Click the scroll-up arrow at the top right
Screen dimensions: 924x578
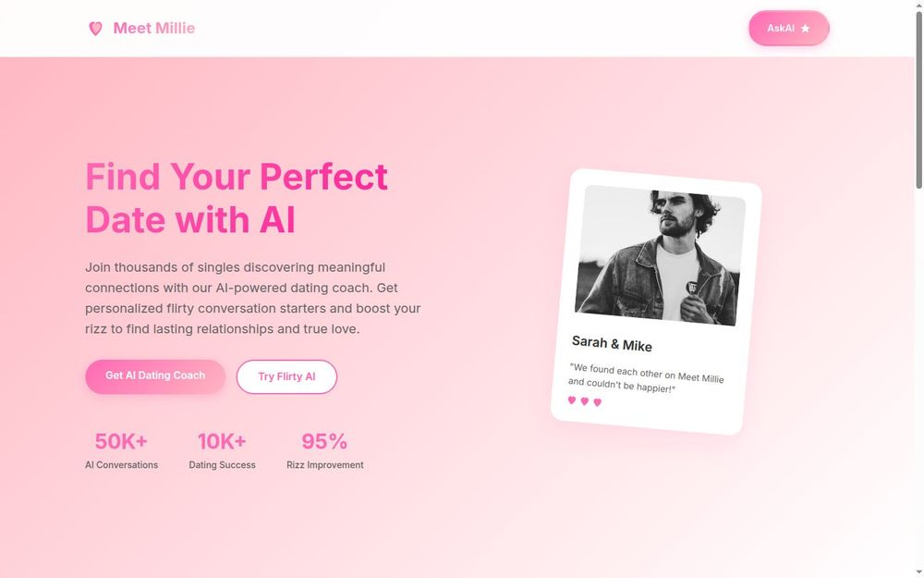coord(918,5)
